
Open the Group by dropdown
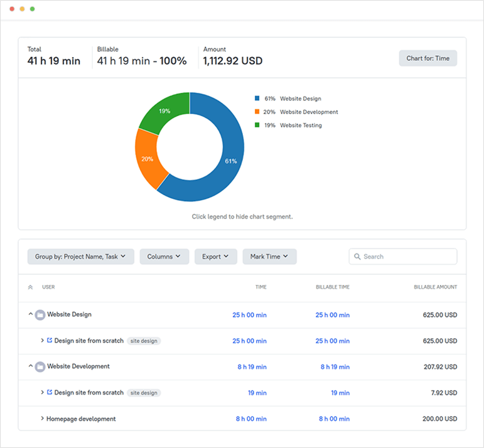(x=80, y=257)
